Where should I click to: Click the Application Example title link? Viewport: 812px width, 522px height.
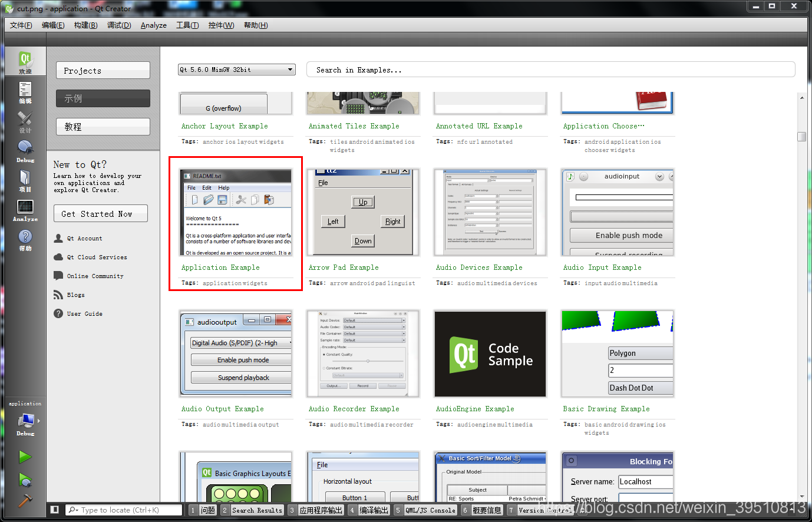[x=220, y=267]
